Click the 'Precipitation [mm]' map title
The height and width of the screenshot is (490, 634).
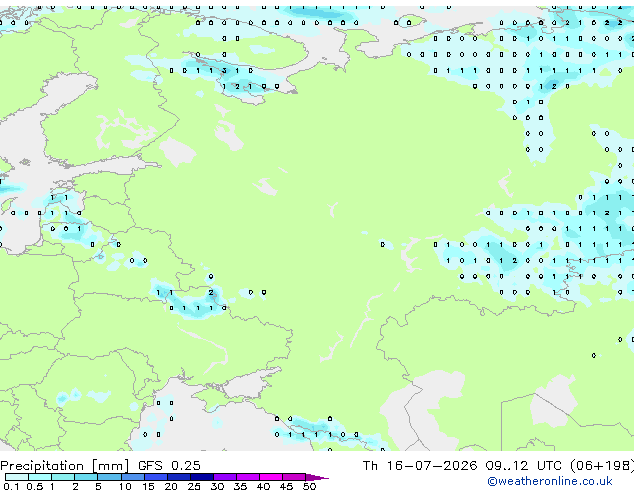[x=65, y=466]
